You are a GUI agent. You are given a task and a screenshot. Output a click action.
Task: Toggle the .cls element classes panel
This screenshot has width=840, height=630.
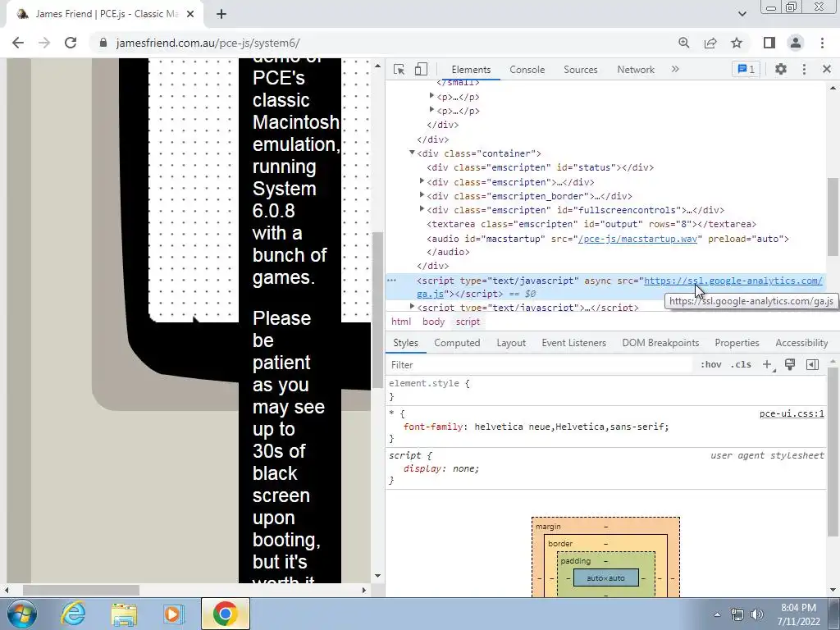tap(741, 365)
